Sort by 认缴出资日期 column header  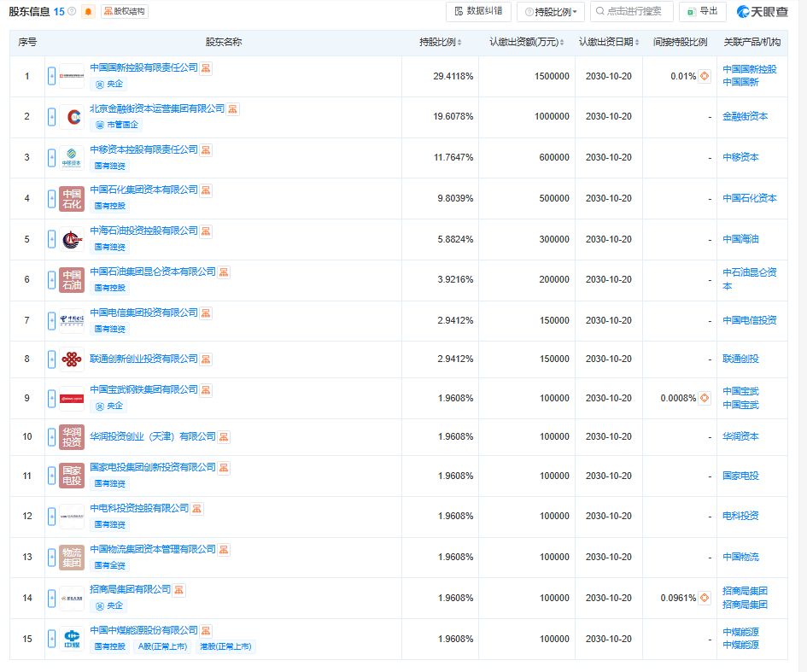tap(610, 42)
